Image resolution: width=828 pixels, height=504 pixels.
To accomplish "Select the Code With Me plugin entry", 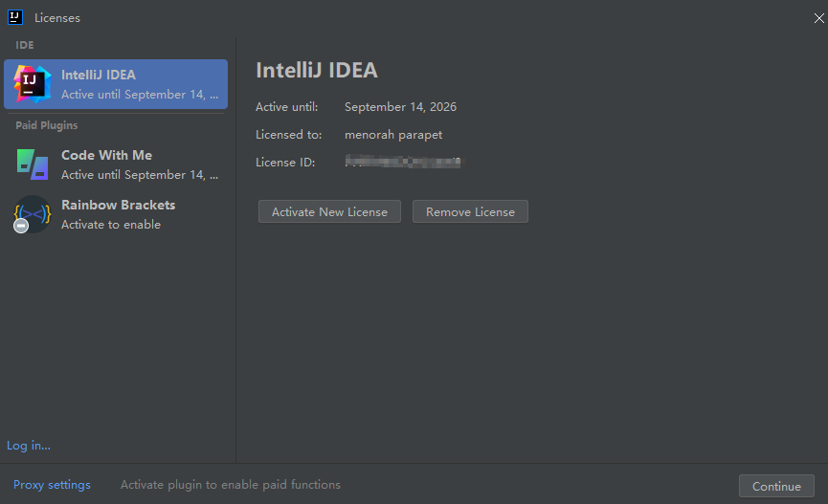I will 116,164.
